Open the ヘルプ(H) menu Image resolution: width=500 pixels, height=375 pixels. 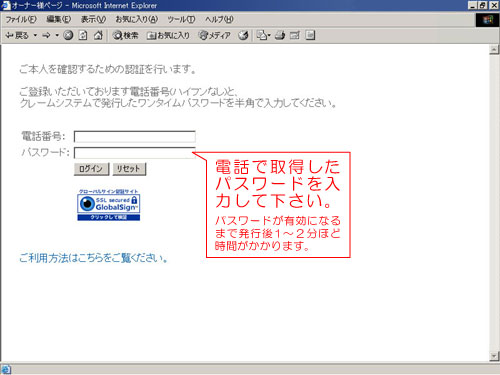pyautogui.click(x=219, y=20)
